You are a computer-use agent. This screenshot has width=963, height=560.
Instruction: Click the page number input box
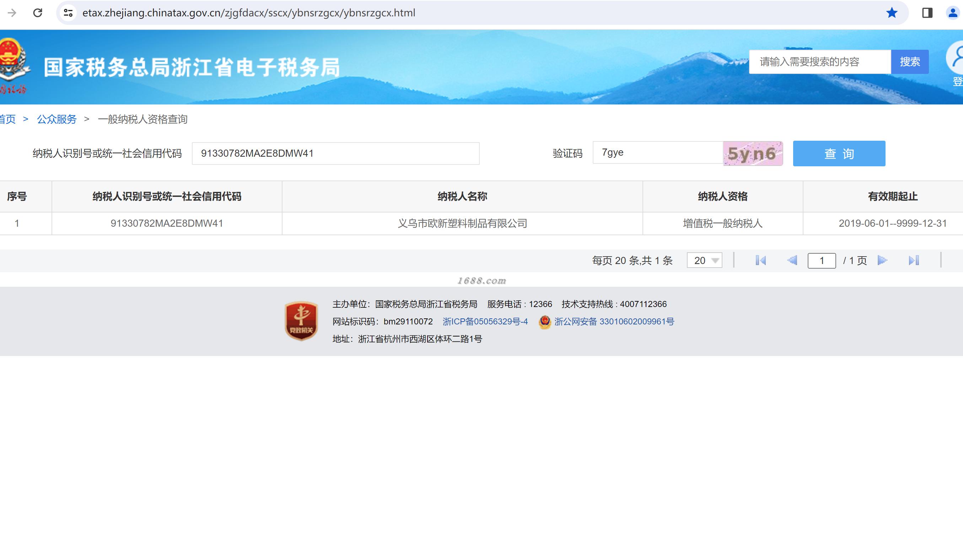click(821, 260)
